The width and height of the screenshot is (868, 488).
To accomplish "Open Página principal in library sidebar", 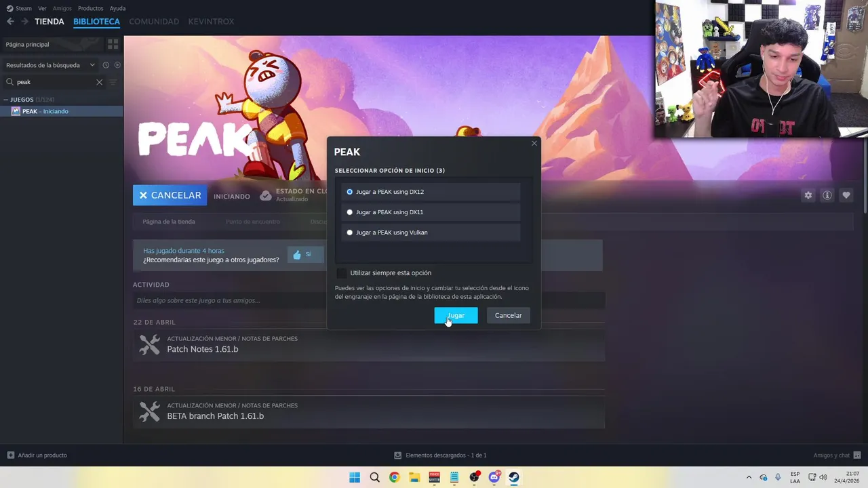I will tap(52, 44).
